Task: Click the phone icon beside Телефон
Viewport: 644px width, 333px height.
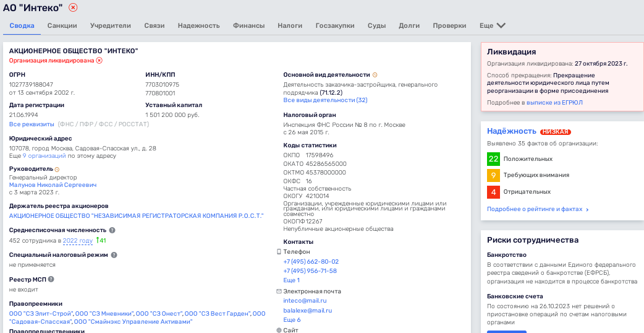Action: [x=279, y=251]
